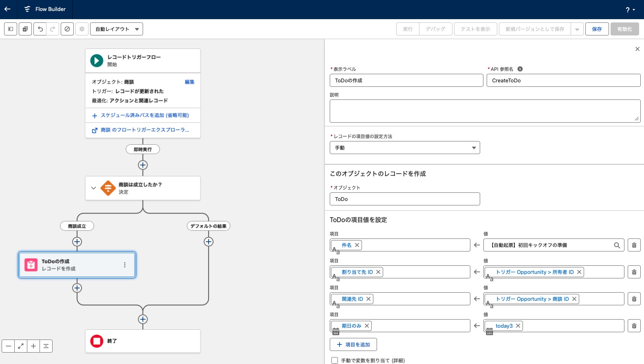Add a scheduled path スケジュール済みパスを追加
Viewport: 644px width, 364px height.
(141, 115)
